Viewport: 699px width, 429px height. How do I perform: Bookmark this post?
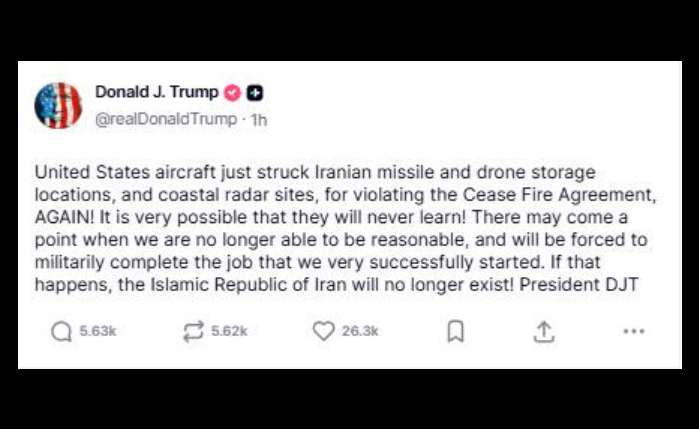(x=456, y=332)
